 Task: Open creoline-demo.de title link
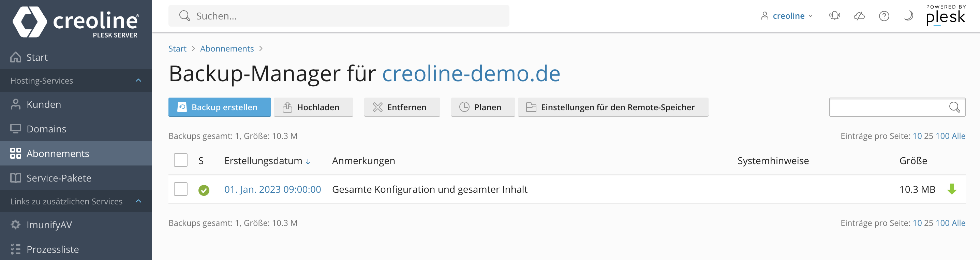click(x=471, y=73)
